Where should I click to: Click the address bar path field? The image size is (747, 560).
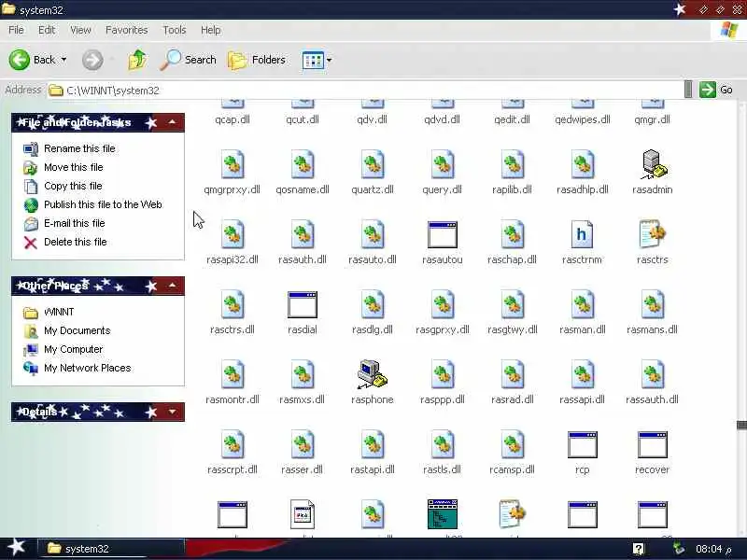365,90
